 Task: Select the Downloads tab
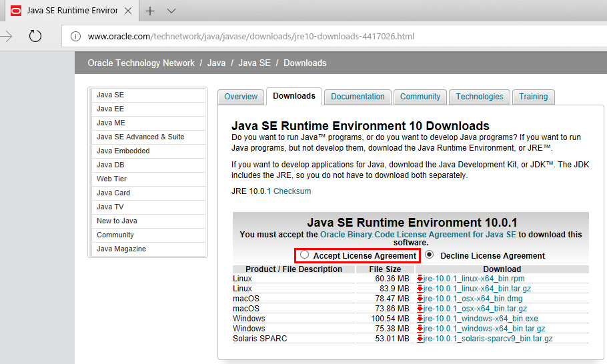(294, 96)
